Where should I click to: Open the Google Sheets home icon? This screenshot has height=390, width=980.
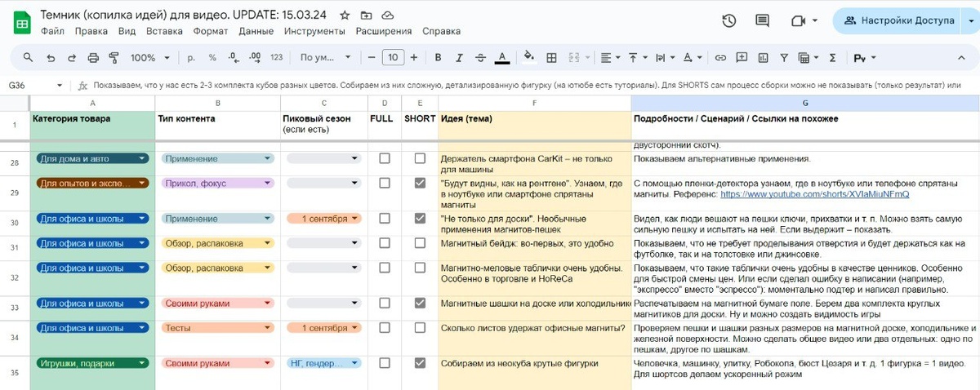22,21
